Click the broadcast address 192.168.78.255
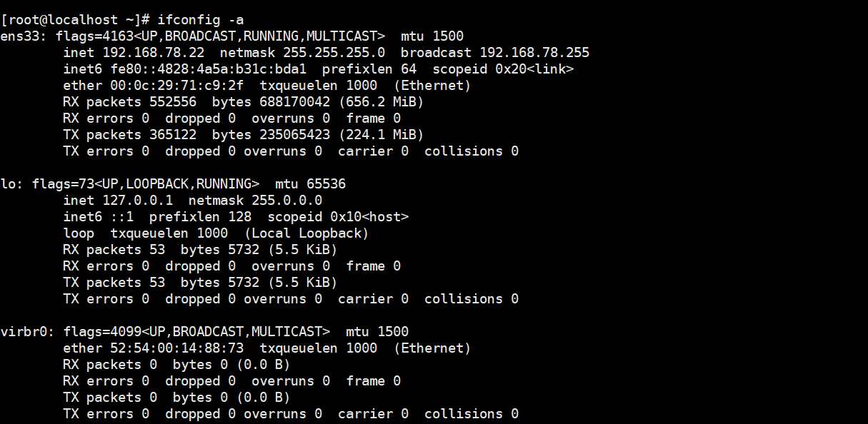 tap(534, 53)
